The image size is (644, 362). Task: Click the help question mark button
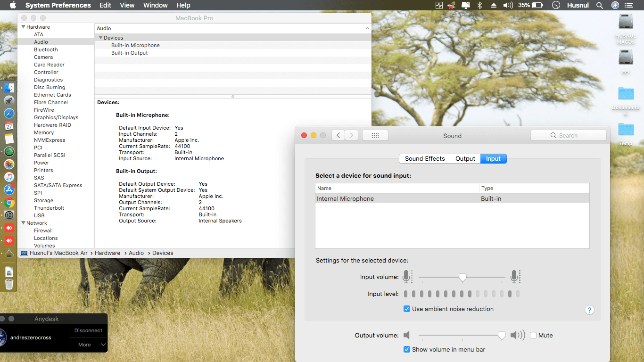tap(589, 310)
